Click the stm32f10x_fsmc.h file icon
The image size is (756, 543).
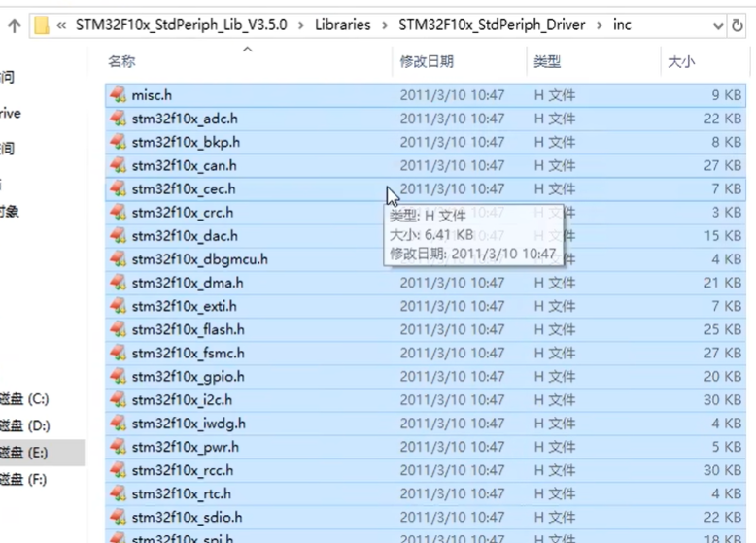coord(118,354)
